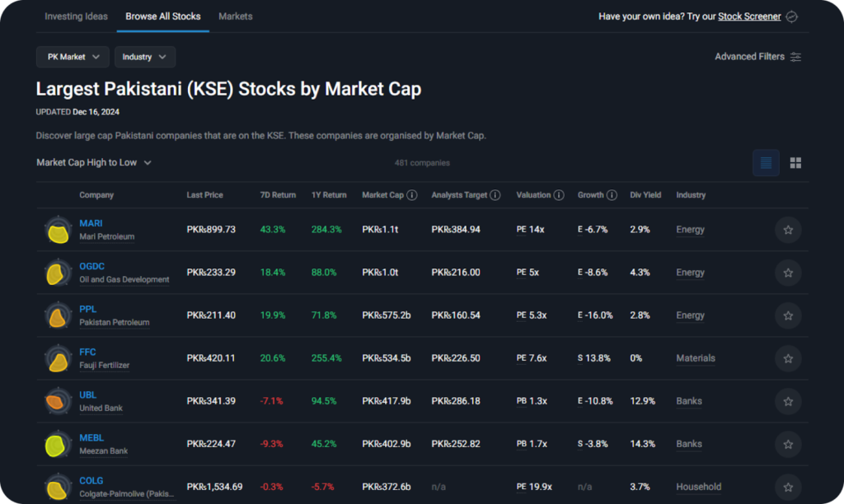Open Market Cap info tooltip icon

[x=412, y=195]
